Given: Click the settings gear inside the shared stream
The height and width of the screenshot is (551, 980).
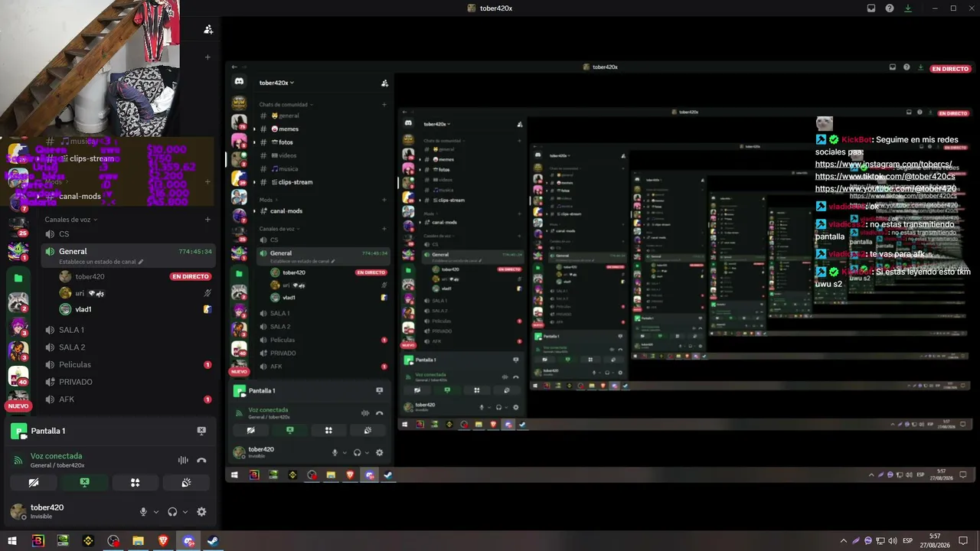Looking at the screenshot, I should (379, 452).
